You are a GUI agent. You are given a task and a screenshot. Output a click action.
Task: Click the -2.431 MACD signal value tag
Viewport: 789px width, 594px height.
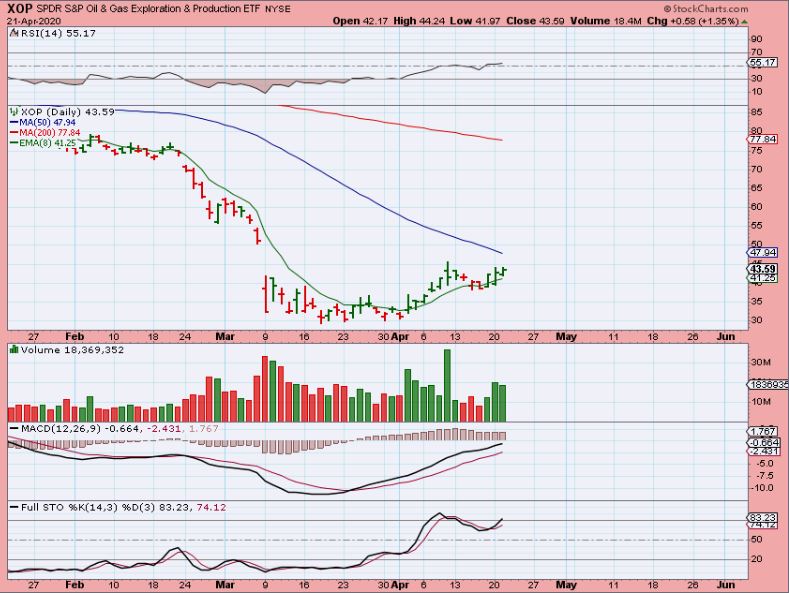coord(763,452)
